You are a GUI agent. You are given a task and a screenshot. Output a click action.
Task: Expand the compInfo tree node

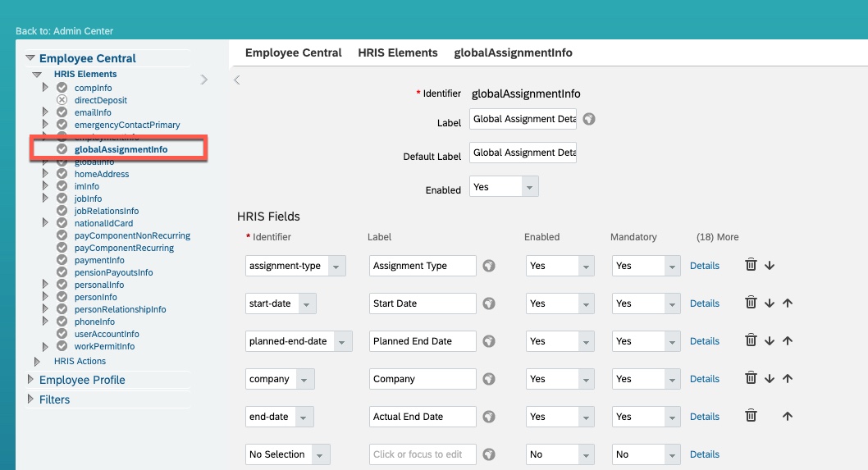[x=45, y=87]
